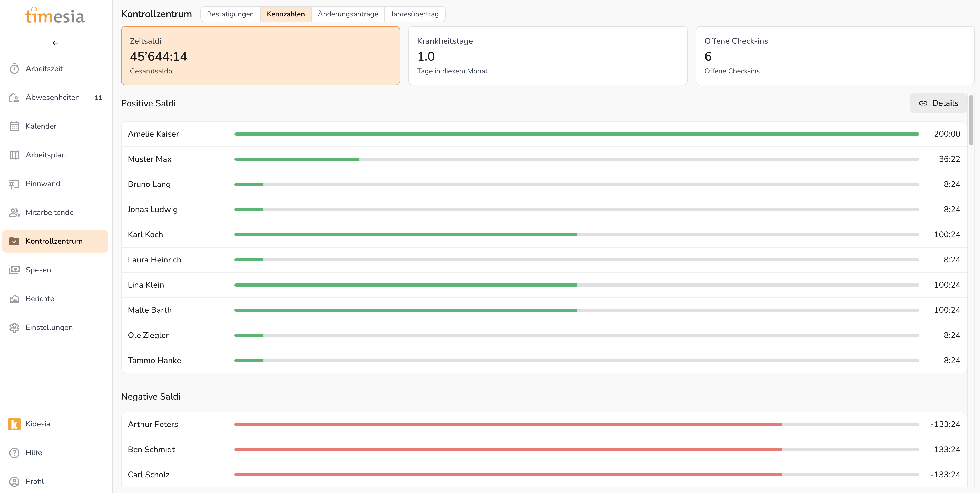Image resolution: width=980 pixels, height=493 pixels.
Task: Open the Offene Check-ins card
Action: (835, 55)
